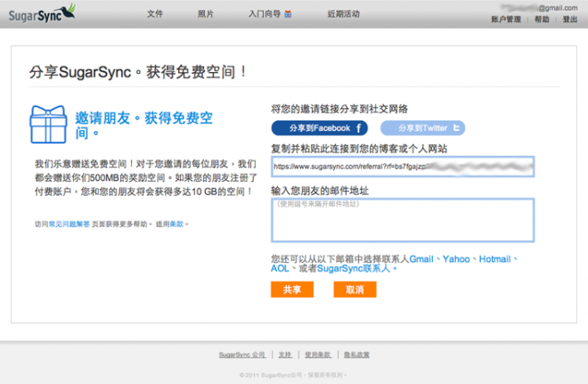Open the 文件 tab
Image resolution: width=588 pixels, height=384 pixels.
pyautogui.click(x=155, y=14)
